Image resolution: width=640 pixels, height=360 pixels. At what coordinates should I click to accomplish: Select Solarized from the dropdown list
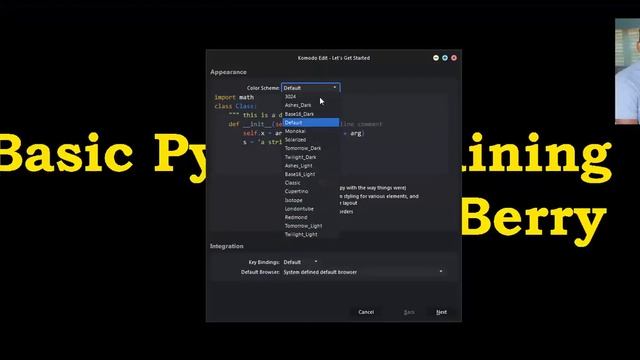pyautogui.click(x=311, y=140)
